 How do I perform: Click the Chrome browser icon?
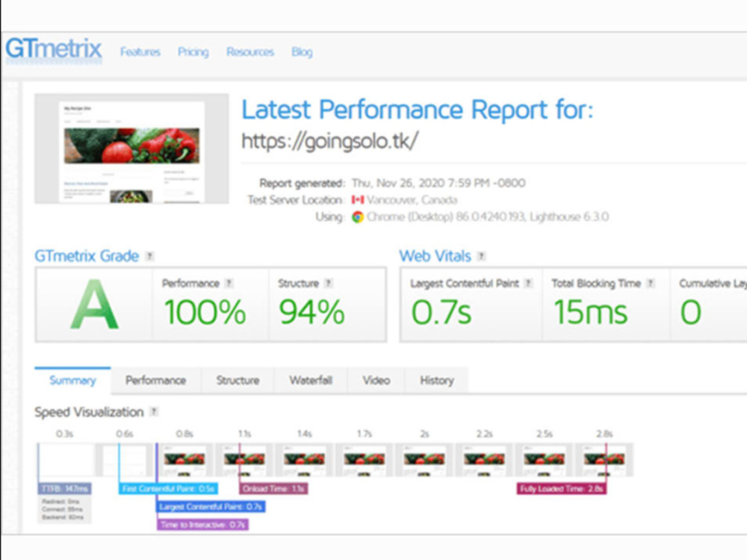pyautogui.click(x=356, y=217)
